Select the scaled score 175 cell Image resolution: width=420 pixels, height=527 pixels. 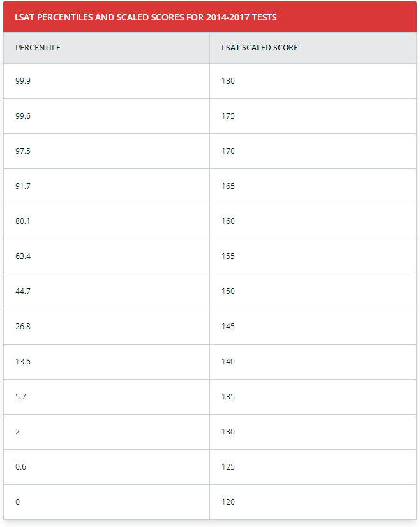(313, 116)
